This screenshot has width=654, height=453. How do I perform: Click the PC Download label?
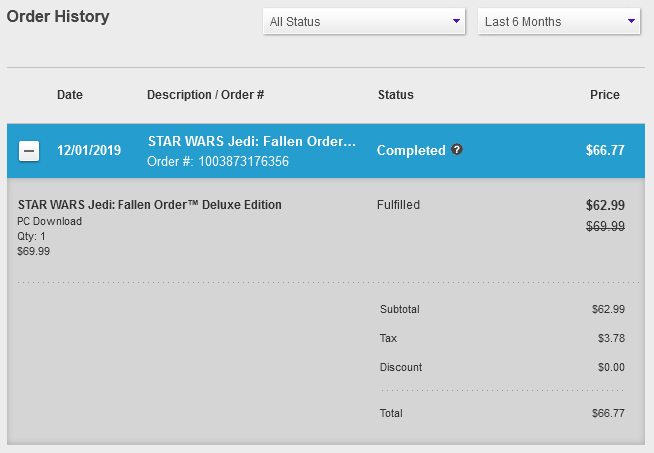(49, 221)
